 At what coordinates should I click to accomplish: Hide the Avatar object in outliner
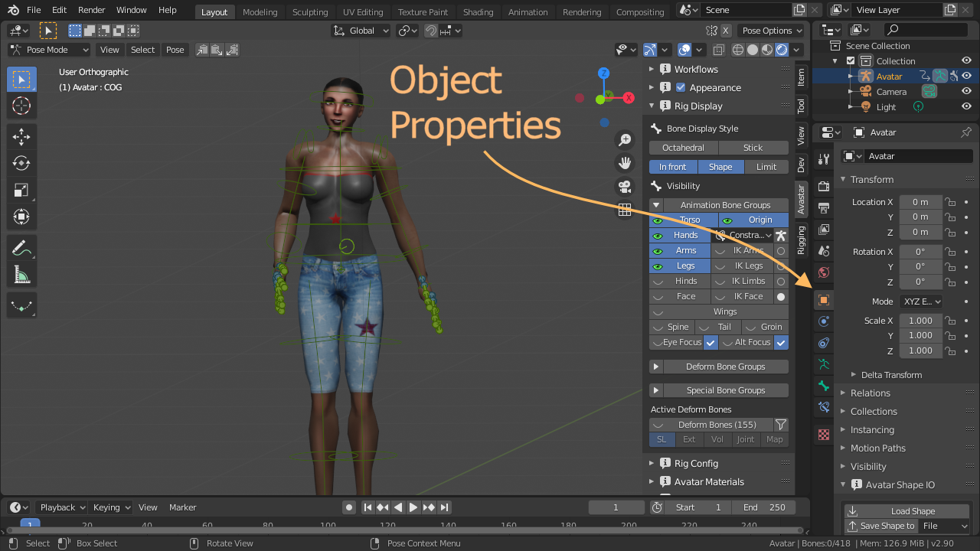(x=966, y=76)
